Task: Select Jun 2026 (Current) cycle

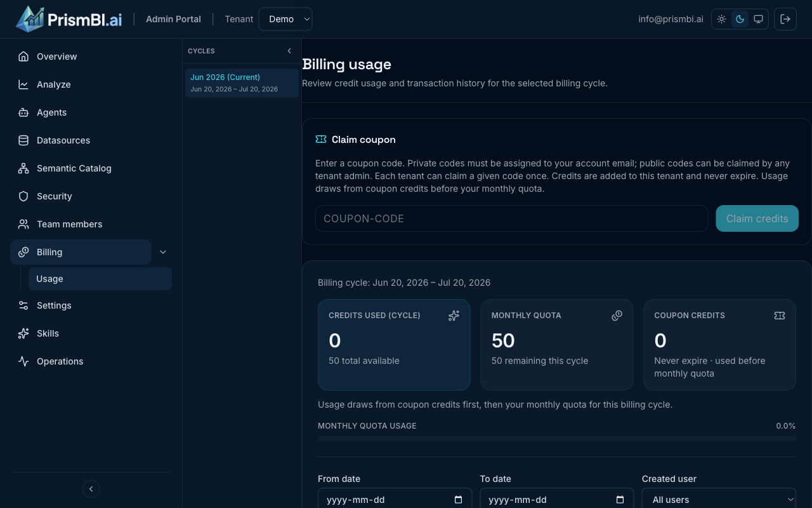Action: (242, 83)
